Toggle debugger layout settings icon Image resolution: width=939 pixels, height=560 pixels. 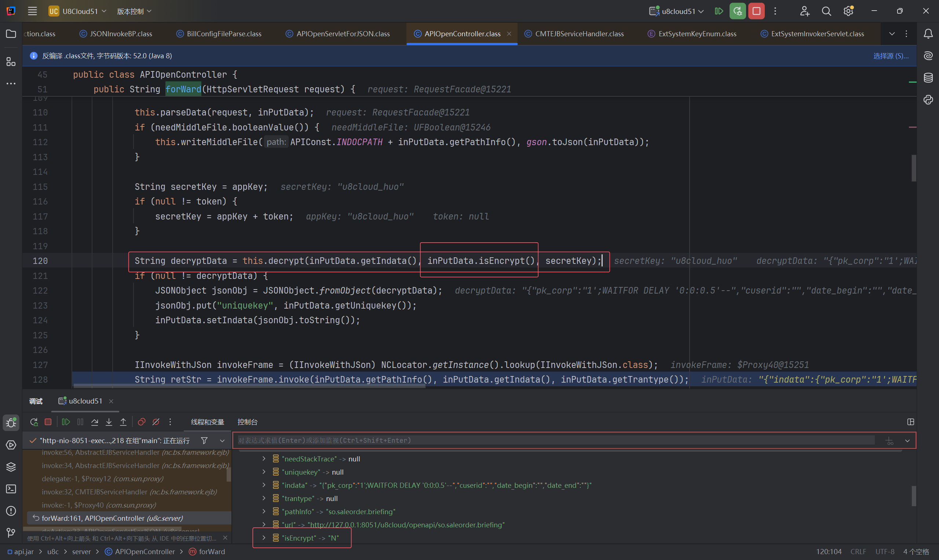pos(911,422)
